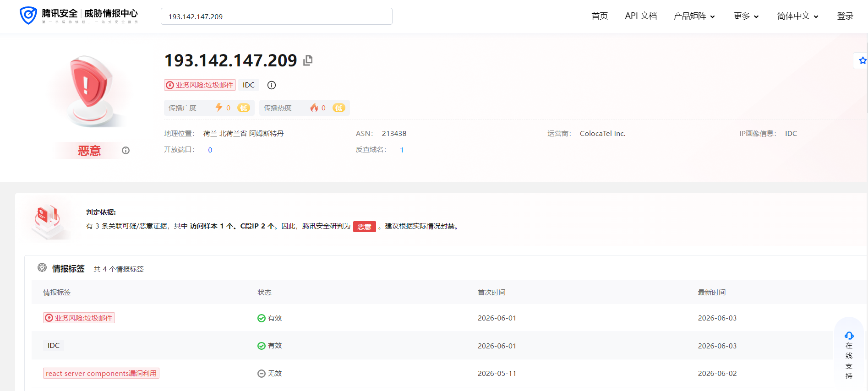
Task: Expand the 更多 dropdown menu
Action: coord(746,16)
